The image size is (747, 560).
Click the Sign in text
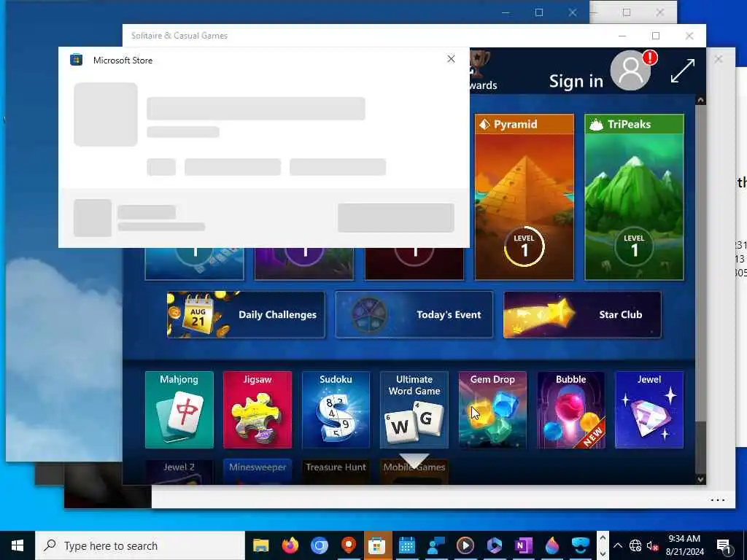click(576, 82)
